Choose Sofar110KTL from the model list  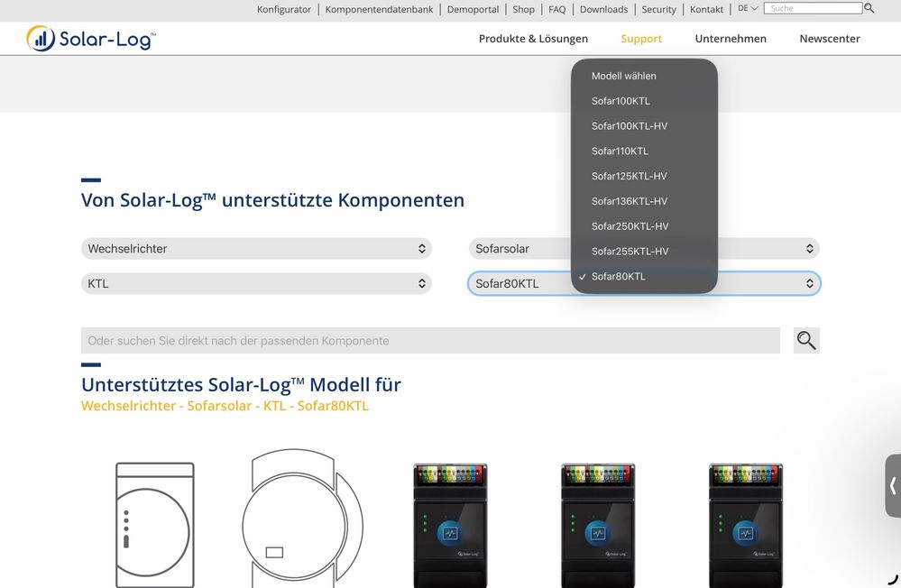(620, 152)
